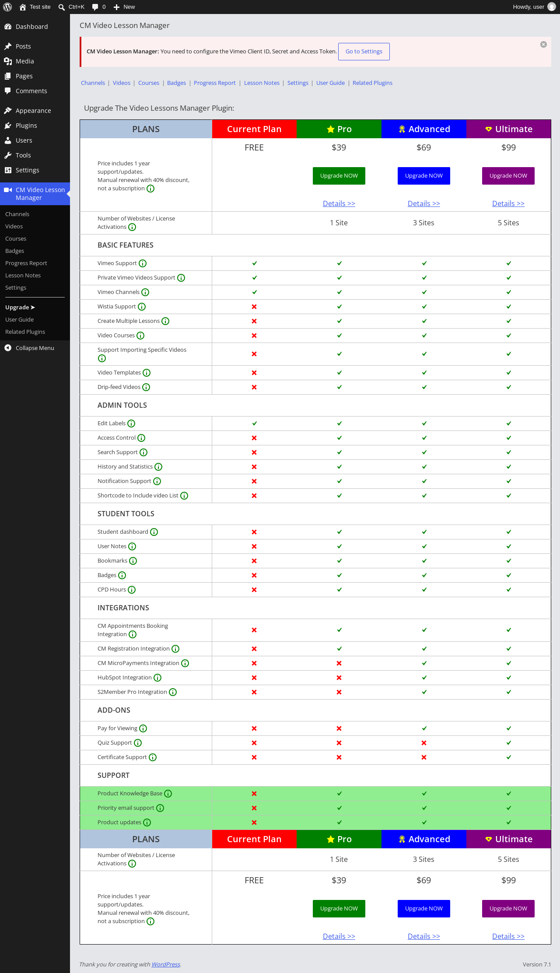Open Plugins in the sidebar
The width and height of the screenshot is (560, 973).
point(35,126)
